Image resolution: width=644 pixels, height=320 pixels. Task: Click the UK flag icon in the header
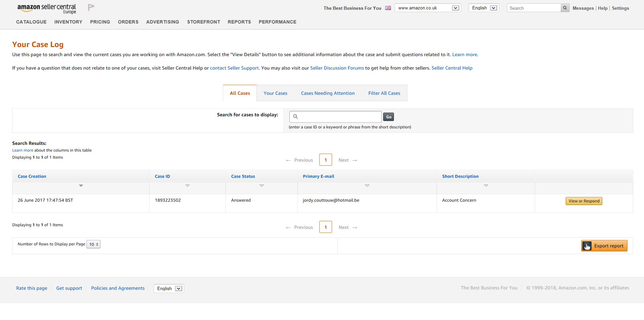point(388,8)
